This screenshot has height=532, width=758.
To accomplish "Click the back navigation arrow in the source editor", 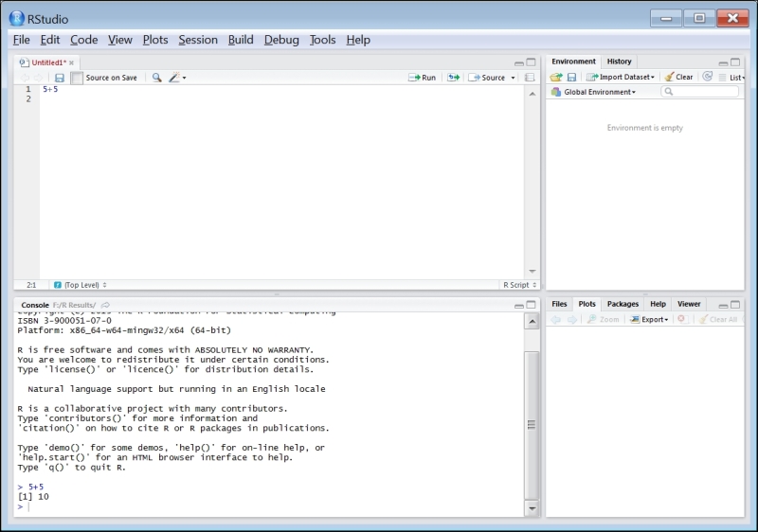I will (25, 78).
